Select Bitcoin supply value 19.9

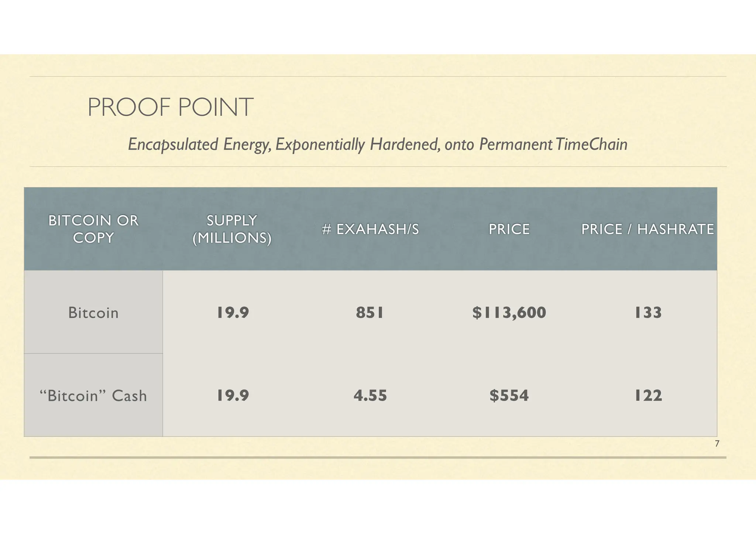click(x=232, y=313)
